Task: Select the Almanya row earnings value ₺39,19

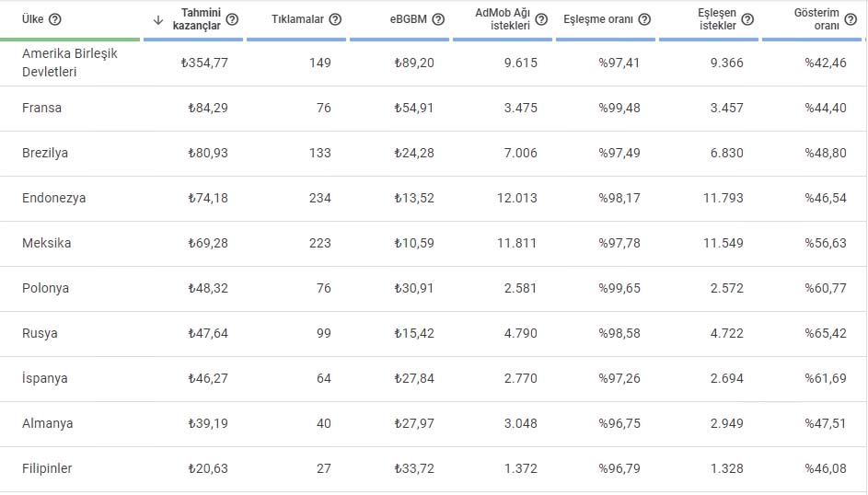Action: pyautogui.click(x=208, y=423)
